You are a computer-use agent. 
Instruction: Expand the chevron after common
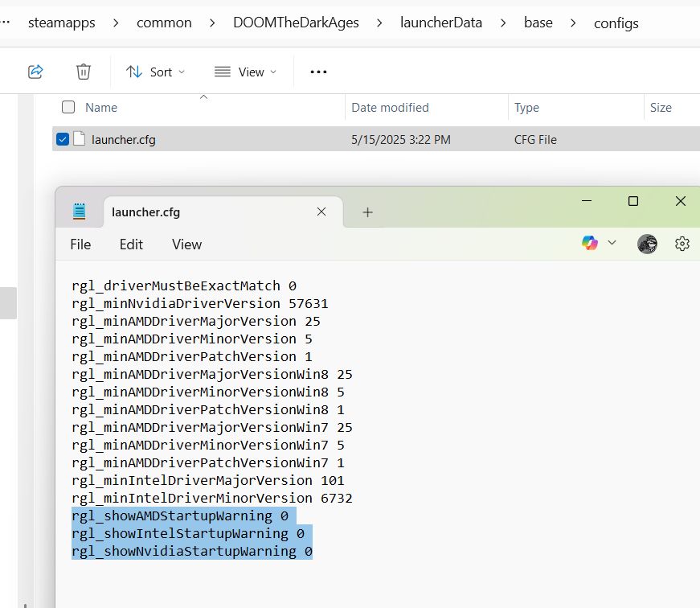coord(212,23)
